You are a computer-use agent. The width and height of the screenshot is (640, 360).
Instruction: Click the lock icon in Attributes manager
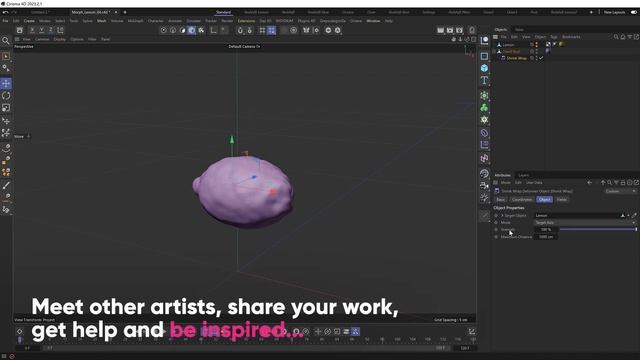(x=623, y=182)
